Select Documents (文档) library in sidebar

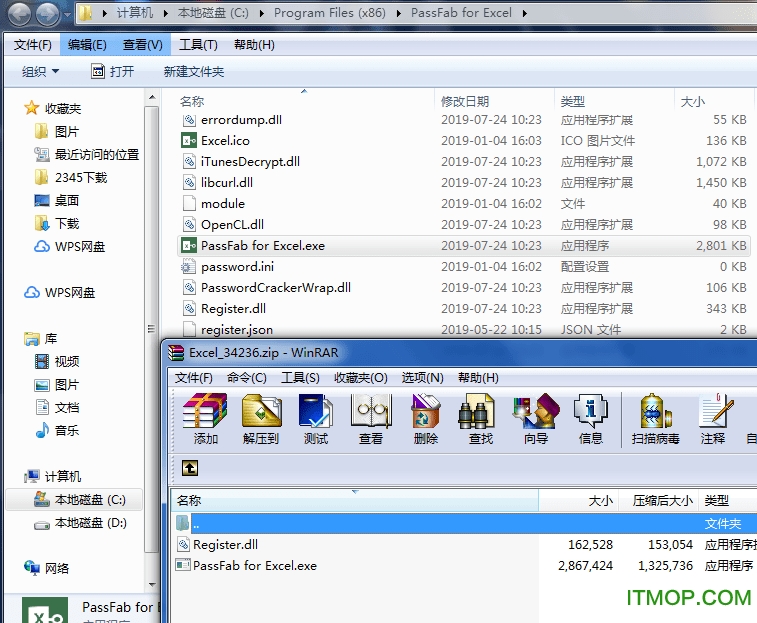(x=57, y=408)
